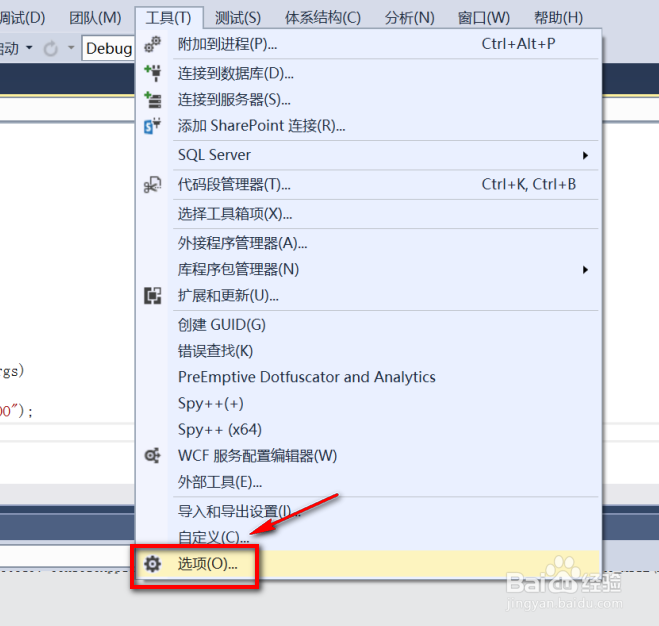Open 选项(O)... at the menu bottom

pyautogui.click(x=369, y=564)
